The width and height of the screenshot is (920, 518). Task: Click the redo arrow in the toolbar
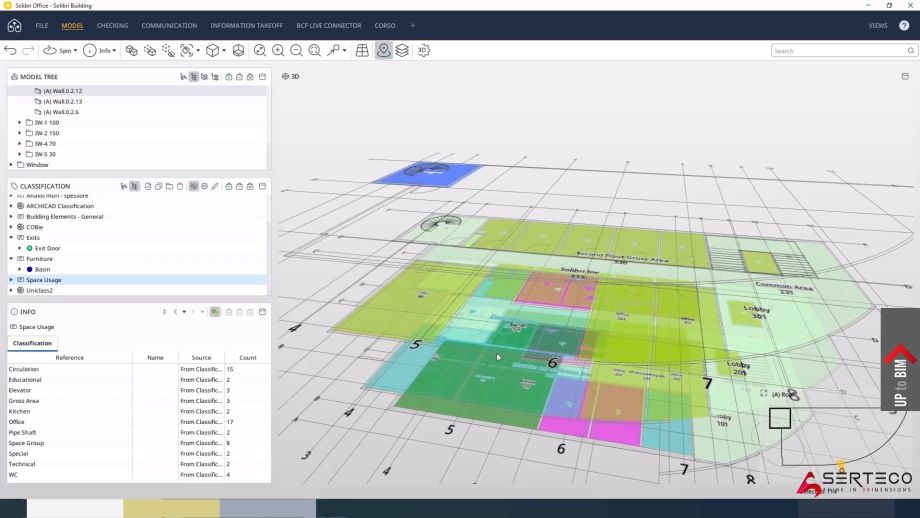click(x=28, y=50)
